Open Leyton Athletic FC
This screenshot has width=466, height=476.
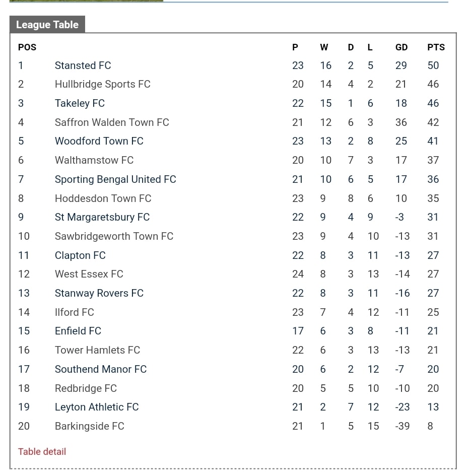[x=97, y=407]
